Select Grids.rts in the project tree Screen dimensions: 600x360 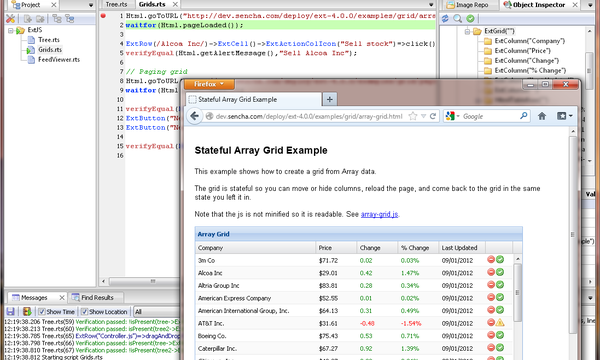click(x=50, y=50)
